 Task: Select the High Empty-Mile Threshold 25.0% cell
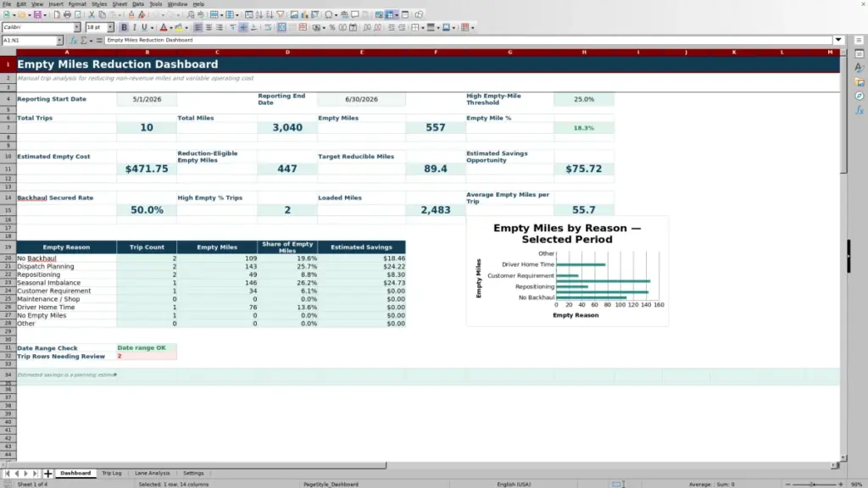click(x=583, y=99)
